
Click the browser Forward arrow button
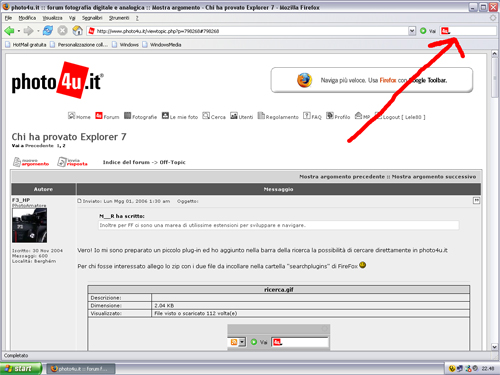point(28,31)
